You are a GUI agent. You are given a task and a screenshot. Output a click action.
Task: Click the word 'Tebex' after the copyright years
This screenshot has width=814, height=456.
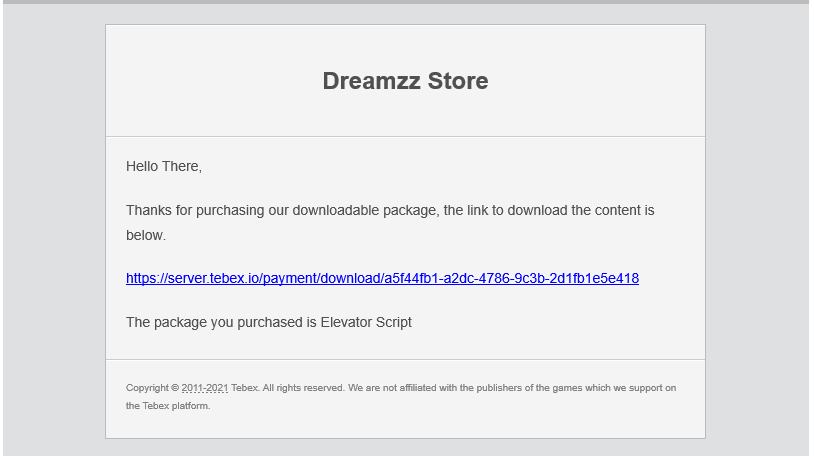245,388
